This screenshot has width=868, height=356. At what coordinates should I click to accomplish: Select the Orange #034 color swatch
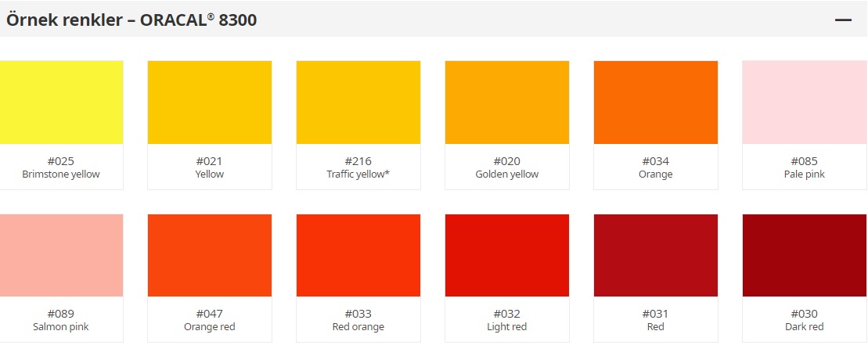(x=655, y=102)
